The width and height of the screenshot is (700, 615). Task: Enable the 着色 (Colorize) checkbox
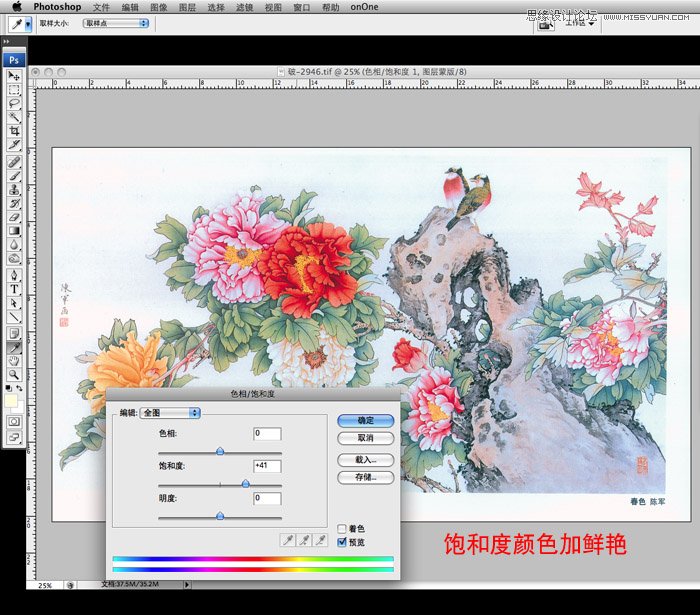coord(342,528)
